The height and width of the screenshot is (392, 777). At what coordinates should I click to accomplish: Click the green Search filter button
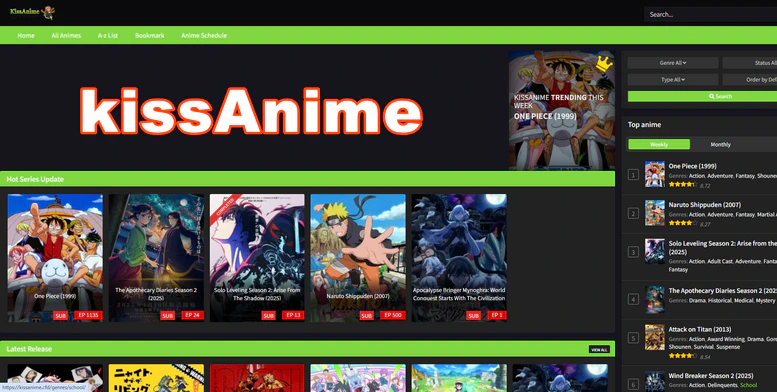pyautogui.click(x=702, y=96)
